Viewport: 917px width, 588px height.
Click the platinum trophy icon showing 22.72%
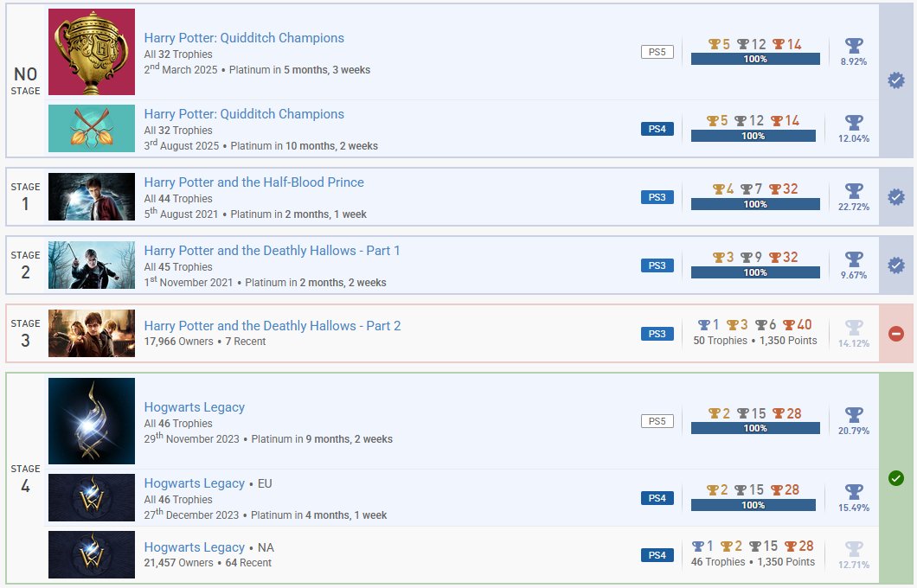pyautogui.click(x=854, y=191)
